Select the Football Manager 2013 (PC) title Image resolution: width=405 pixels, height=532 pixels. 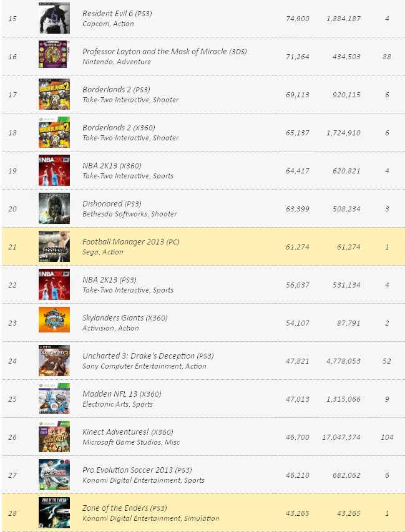pos(130,241)
